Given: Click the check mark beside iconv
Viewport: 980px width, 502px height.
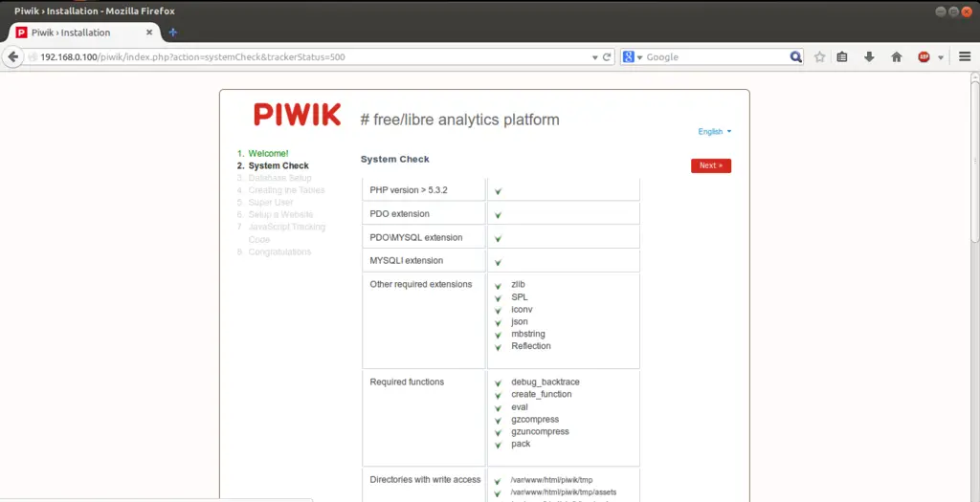Looking at the screenshot, I should 498,311.
